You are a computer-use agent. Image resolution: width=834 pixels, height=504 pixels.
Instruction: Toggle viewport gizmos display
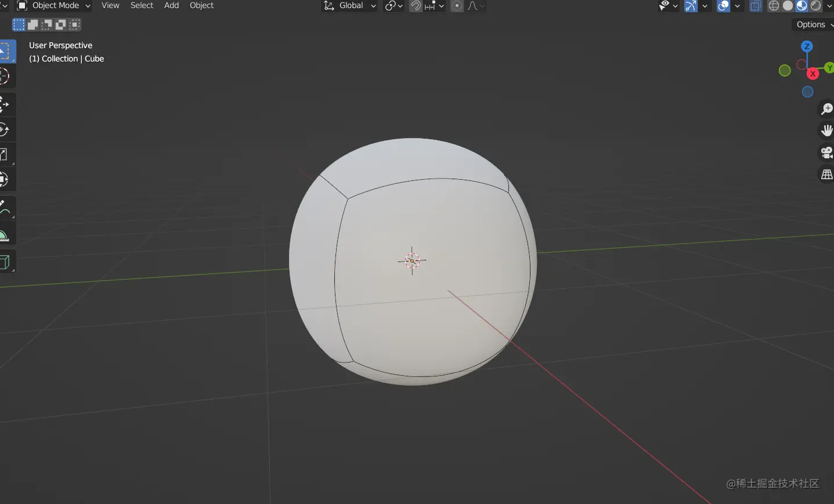[691, 6]
